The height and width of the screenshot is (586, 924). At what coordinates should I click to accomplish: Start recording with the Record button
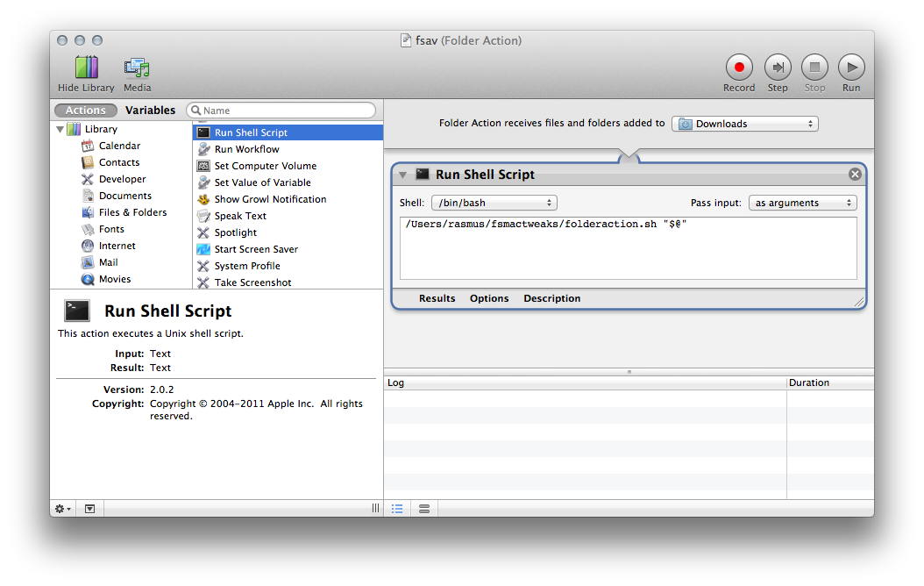[739, 68]
